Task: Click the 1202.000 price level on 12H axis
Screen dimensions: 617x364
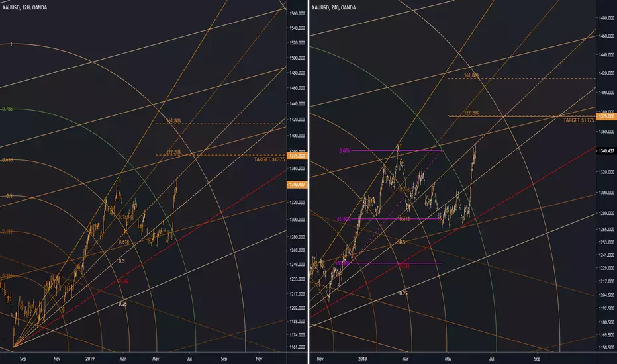Action: [x=297, y=308]
